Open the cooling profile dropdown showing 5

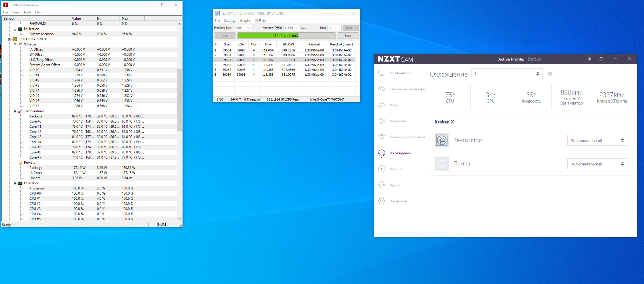pyautogui.click(x=507, y=74)
